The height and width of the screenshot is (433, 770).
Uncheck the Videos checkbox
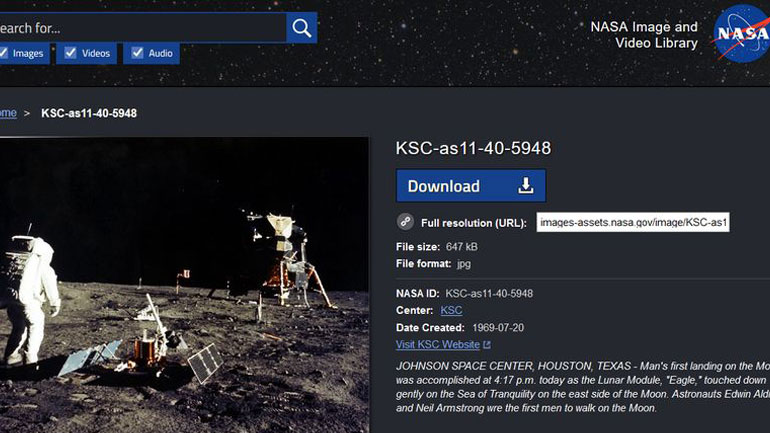click(70, 53)
